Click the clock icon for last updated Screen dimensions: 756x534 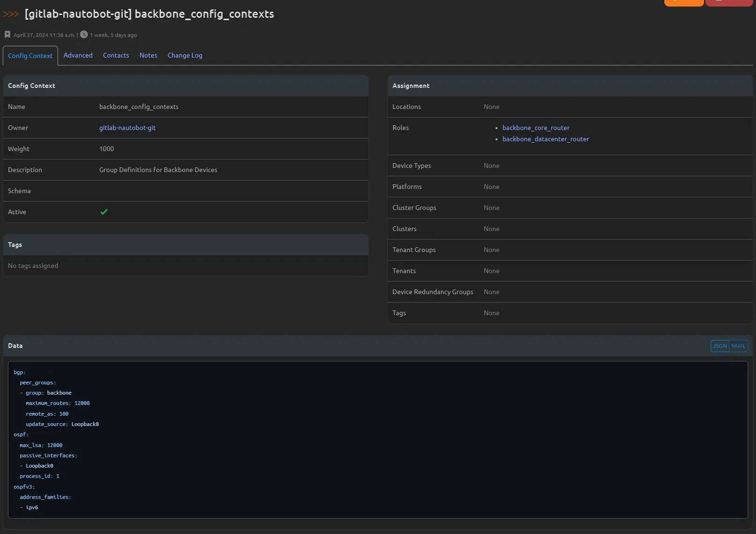(84, 35)
